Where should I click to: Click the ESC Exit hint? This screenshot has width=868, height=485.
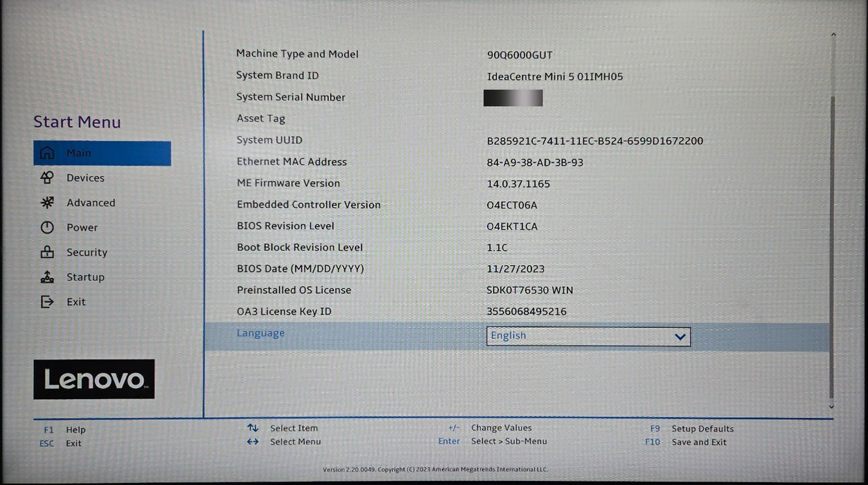click(61, 443)
